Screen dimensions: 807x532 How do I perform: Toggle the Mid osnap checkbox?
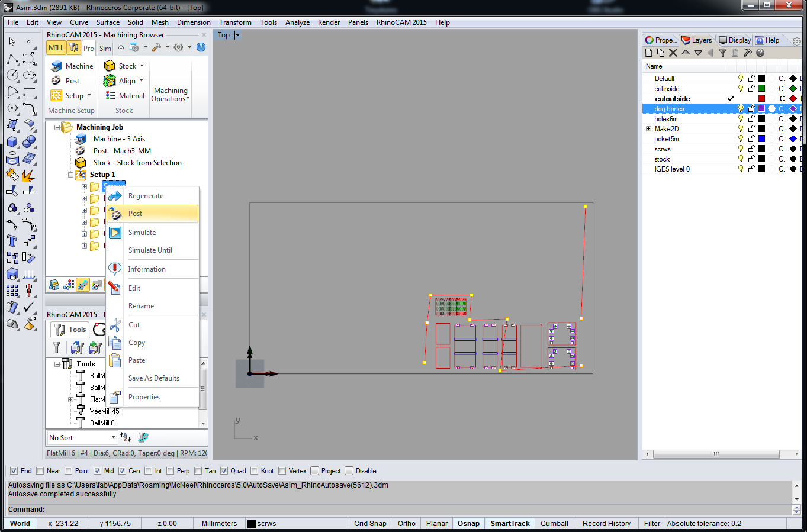click(97, 471)
